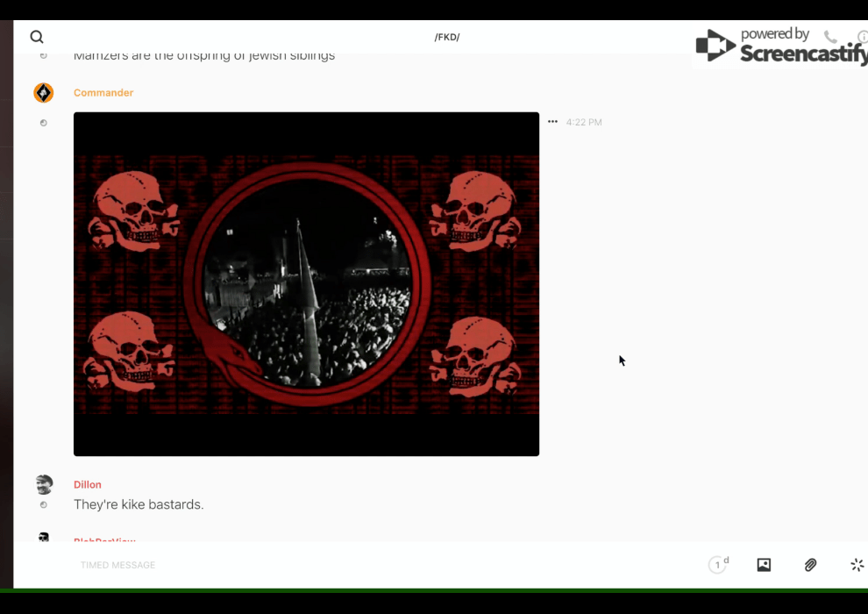Viewport: 868px width, 614px height.
Task: Click the image upload icon in the message bar
Action: [x=764, y=565]
